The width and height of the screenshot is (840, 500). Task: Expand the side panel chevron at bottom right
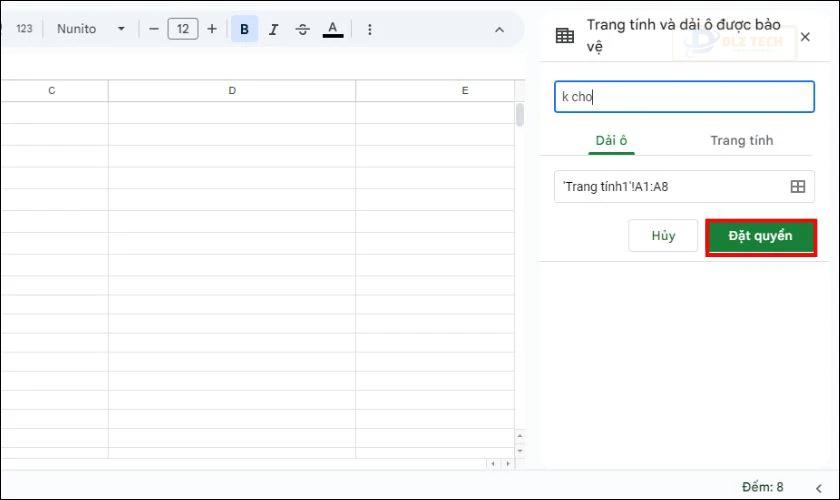point(819,488)
